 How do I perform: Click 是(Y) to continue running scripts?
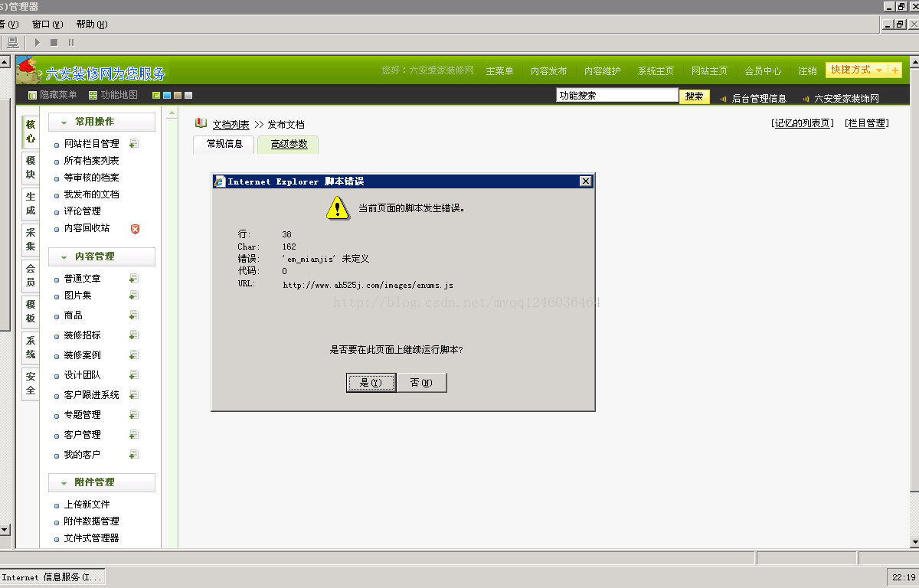[x=371, y=383]
